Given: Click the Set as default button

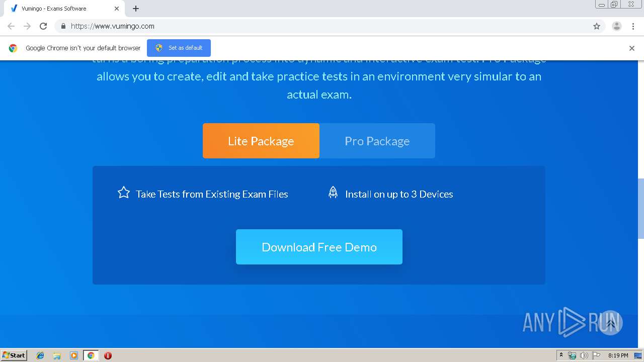Looking at the screenshot, I should coord(179,48).
